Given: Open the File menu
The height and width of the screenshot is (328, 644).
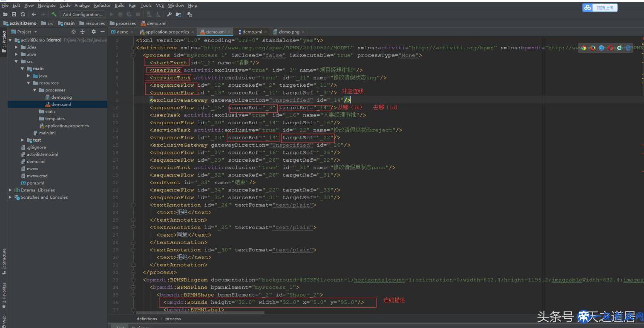Looking at the screenshot, I should tap(5, 5).
